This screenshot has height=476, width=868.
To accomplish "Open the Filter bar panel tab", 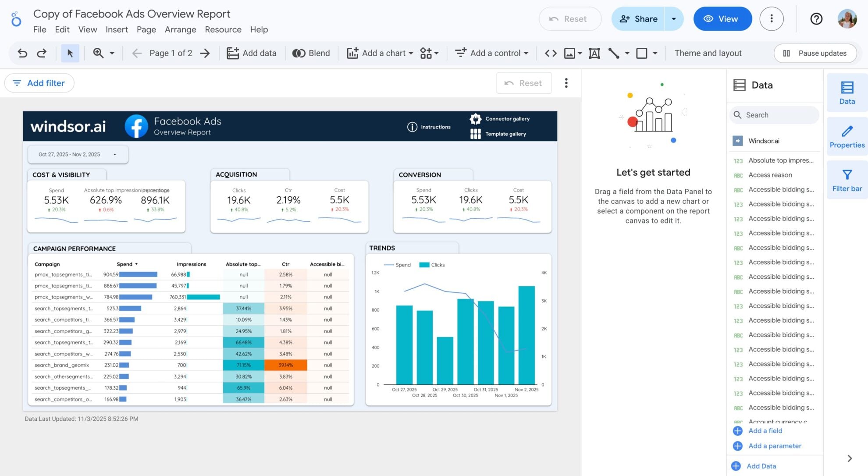I will click(847, 180).
